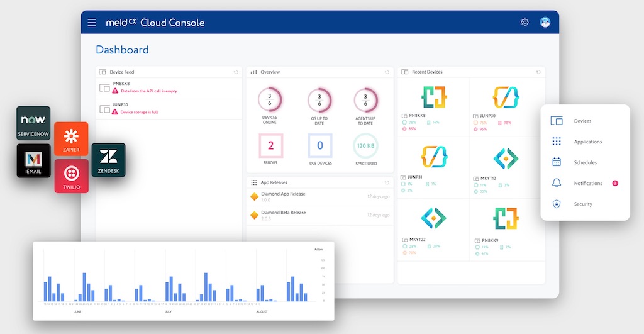The width and height of the screenshot is (644, 334).
Task: Refresh the Device Feed panel
Action: pyautogui.click(x=236, y=72)
